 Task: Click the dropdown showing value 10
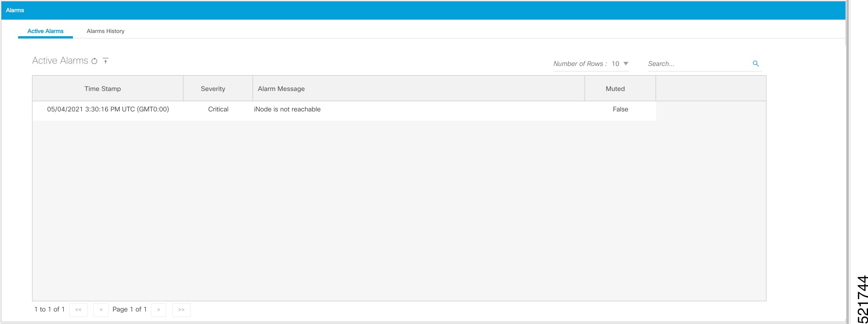(x=616, y=63)
